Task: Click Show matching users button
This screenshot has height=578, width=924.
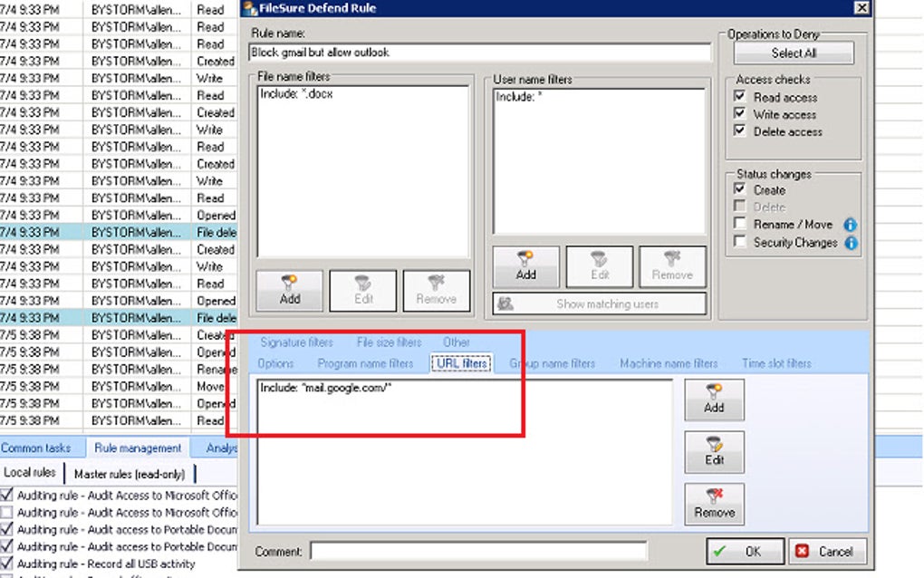Action: (x=600, y=304)
